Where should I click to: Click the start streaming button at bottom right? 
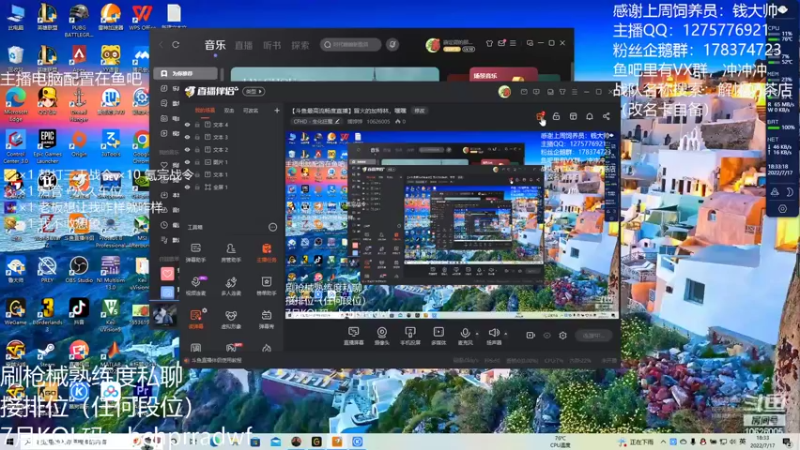point(594,335)
